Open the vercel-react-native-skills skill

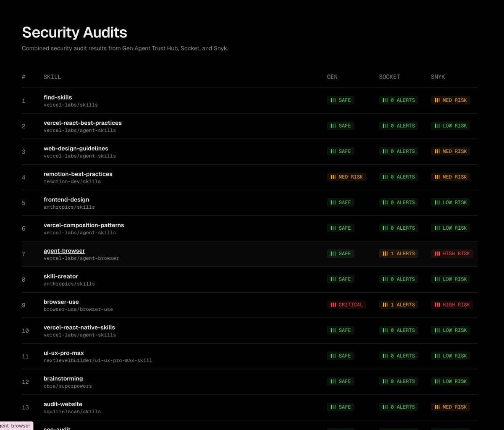[x=79, y=328]
